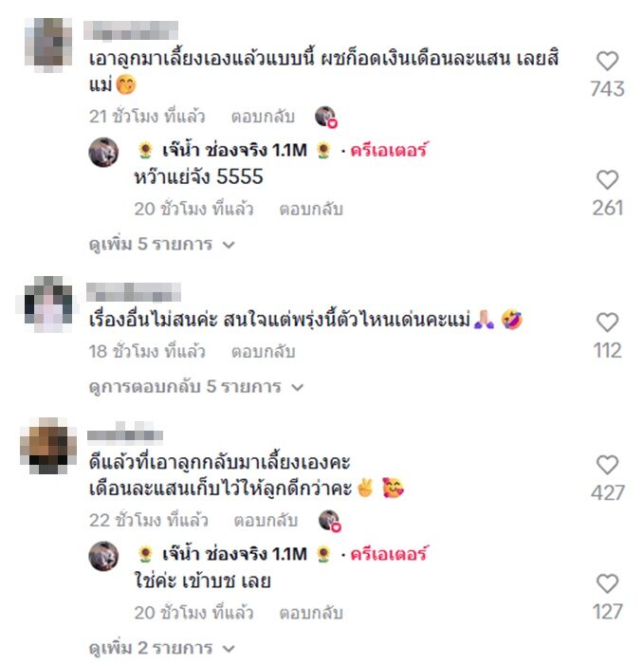Reply to the ใช่ค่ะ เข้าบช เลย comment
This screenshot has width=644, height=664.
coord(311,613)
